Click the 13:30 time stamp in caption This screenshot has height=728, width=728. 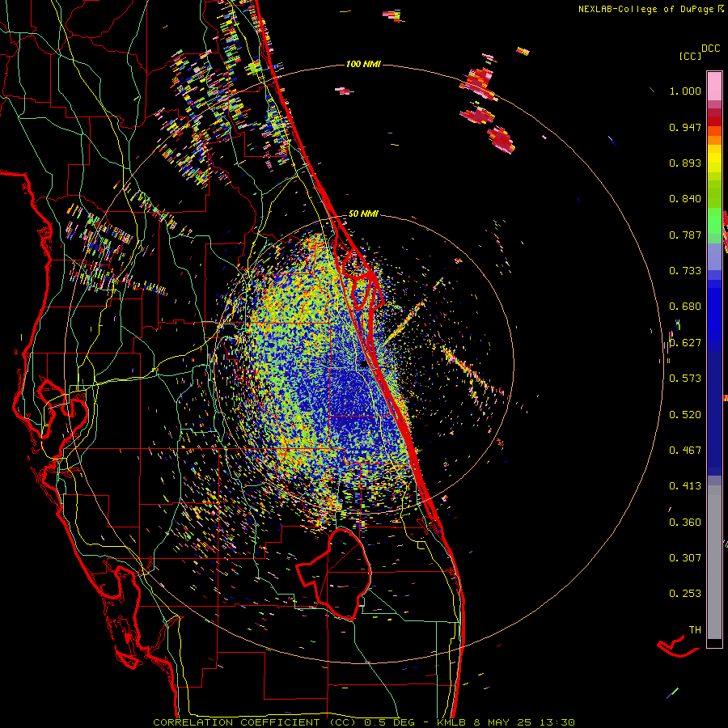click(x=557, y=722)
